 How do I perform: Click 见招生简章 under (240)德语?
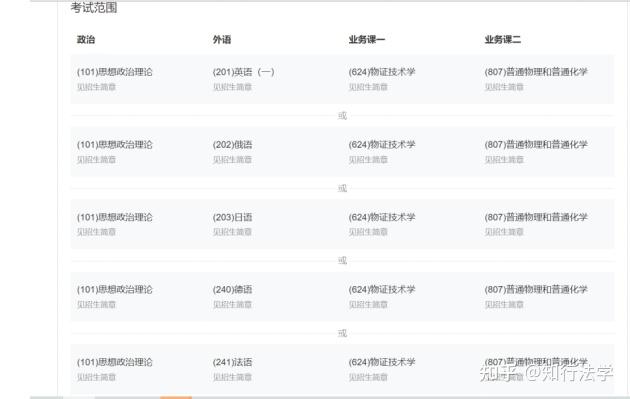[x=232, y=305]
